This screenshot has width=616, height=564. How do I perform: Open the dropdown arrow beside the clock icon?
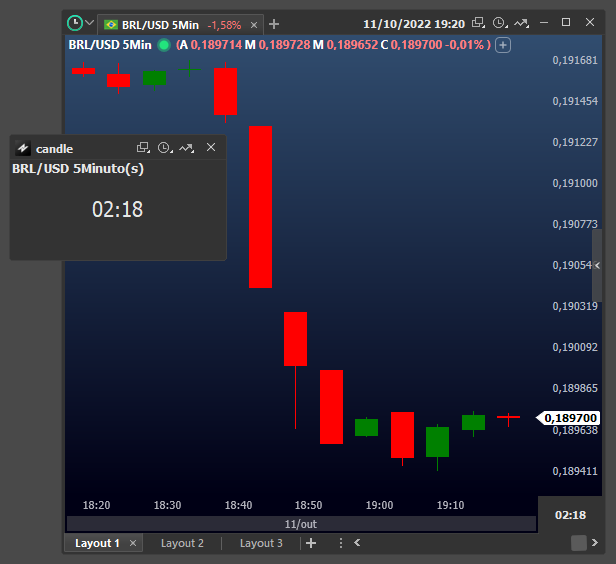tap(90, 23)
